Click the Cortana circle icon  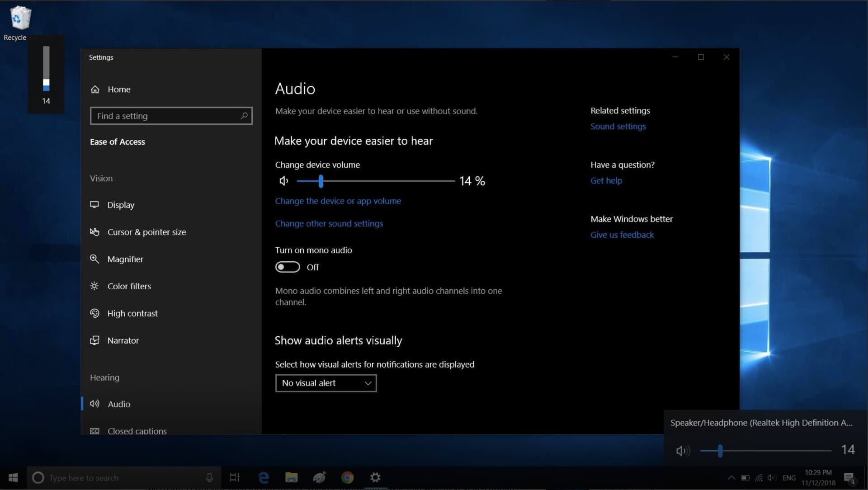click(x=38, y=478)
